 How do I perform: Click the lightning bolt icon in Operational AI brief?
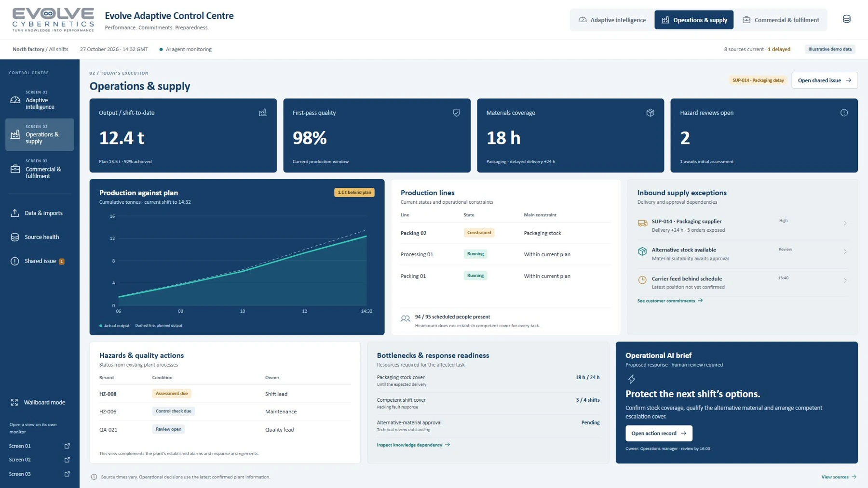click(x=631, y=379)
